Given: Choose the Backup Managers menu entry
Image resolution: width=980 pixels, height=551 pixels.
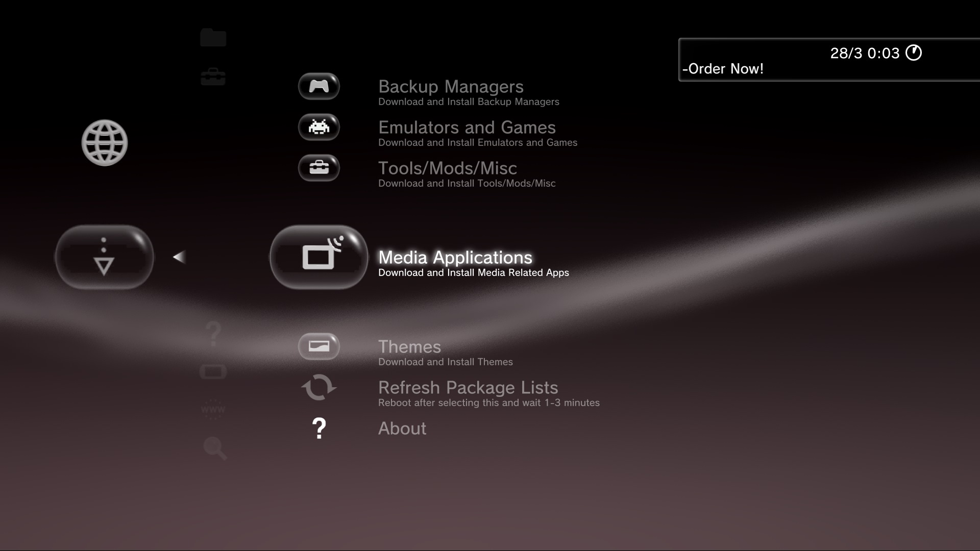Looking at the screenshot, I should tap(450, 87).
